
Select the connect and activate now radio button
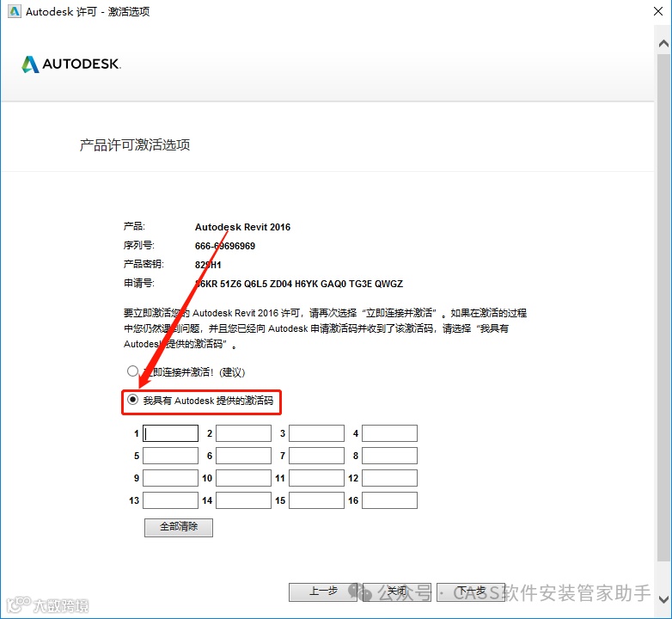pyautogui.click(x=133, y=371)
